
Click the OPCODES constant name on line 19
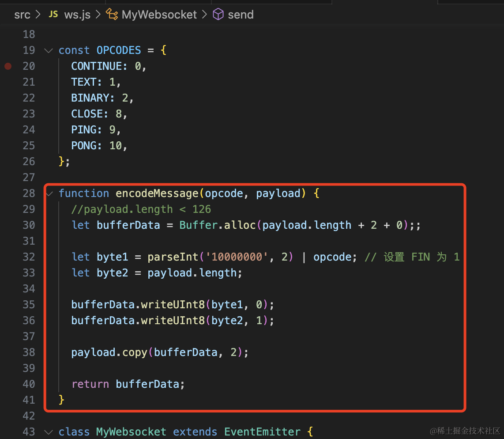click(x=119, y=50)
